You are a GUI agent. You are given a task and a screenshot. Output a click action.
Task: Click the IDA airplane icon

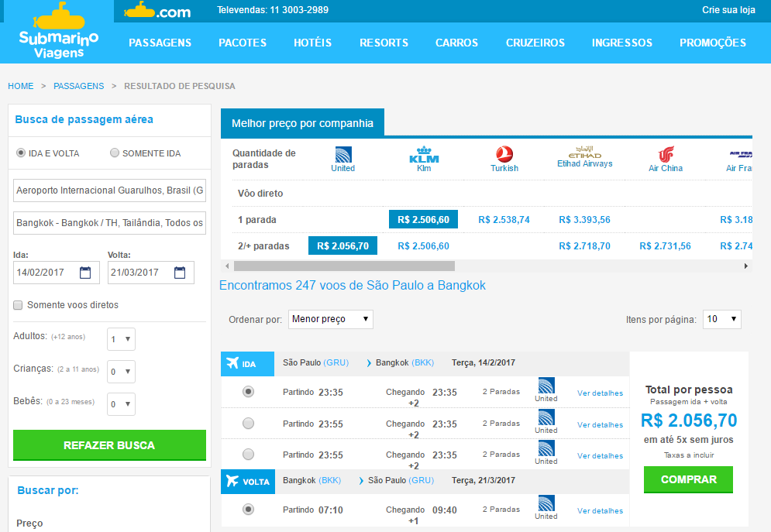pos(232,363)
